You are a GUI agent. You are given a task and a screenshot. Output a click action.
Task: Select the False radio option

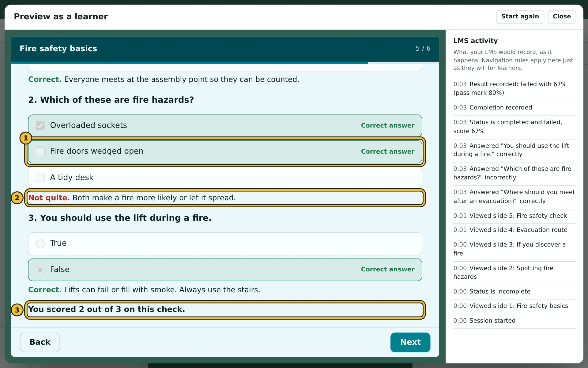pos(40,270)
